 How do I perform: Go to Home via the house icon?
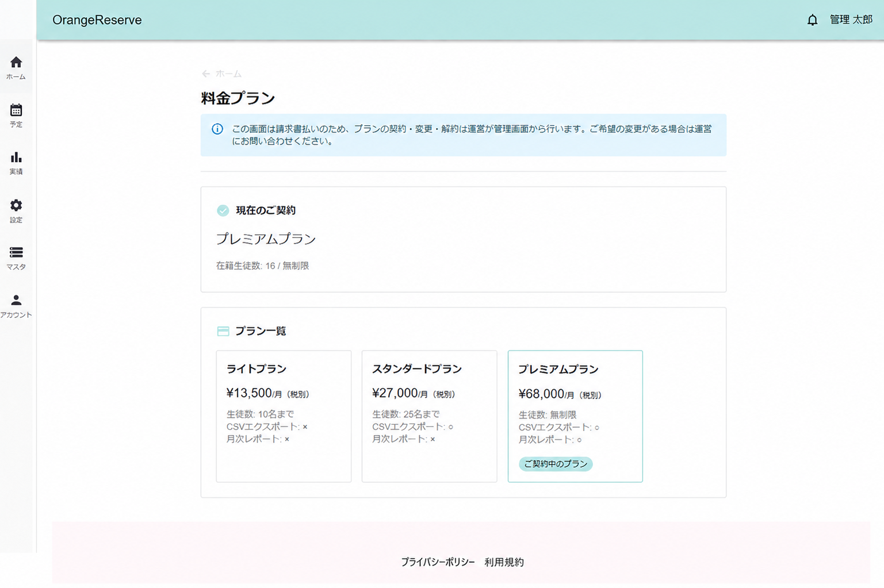point(16,62)
